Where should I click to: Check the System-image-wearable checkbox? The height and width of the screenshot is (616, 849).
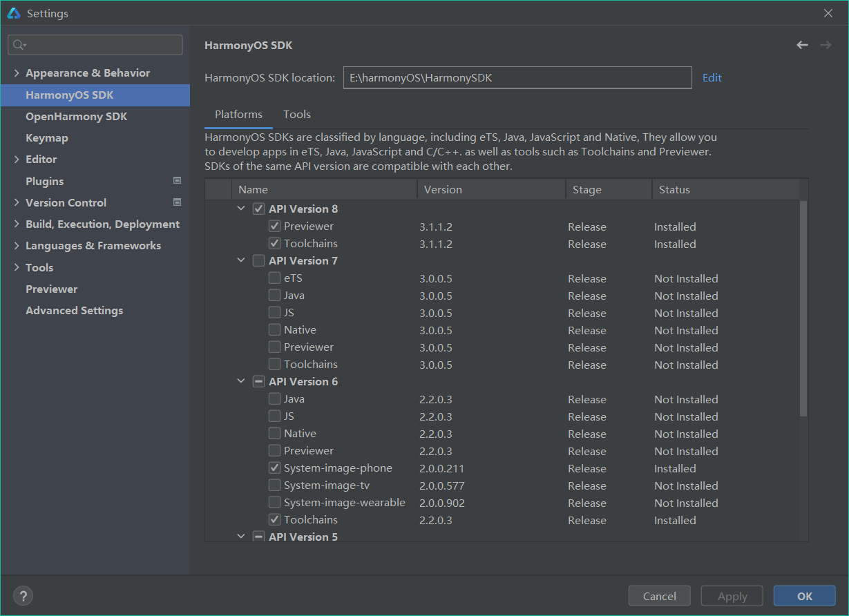pos(274,502)
